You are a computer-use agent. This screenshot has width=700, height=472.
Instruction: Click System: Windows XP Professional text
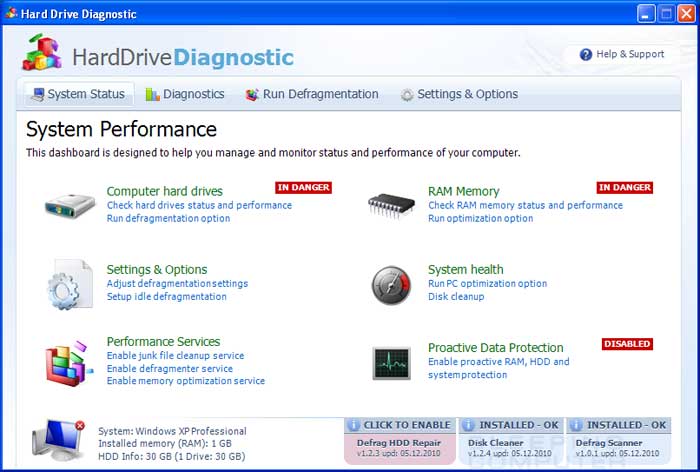click(x=172, y=431)
